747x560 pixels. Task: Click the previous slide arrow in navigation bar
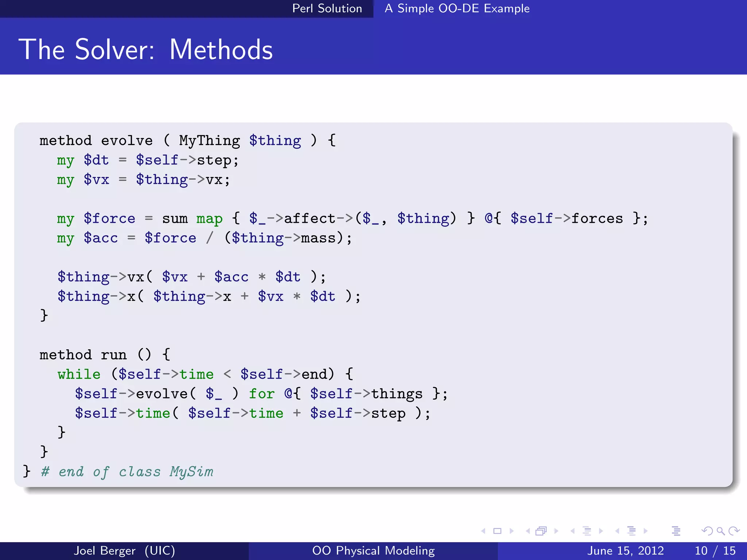(483, 531)
